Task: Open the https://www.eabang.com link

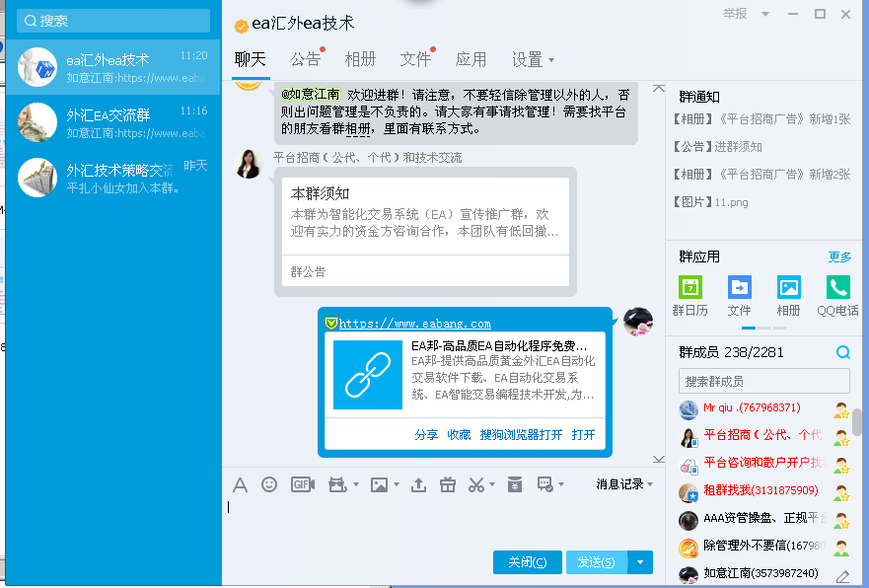Action: 414,324
